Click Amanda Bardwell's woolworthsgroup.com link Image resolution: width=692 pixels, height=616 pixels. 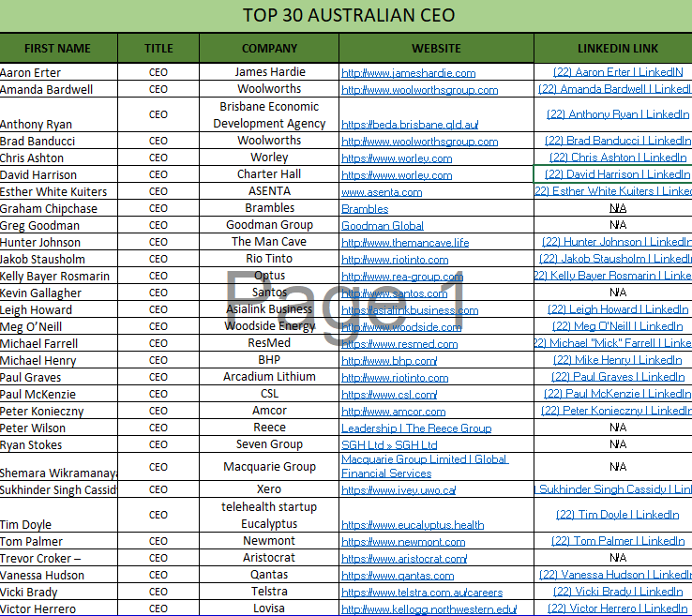[420, 90]
